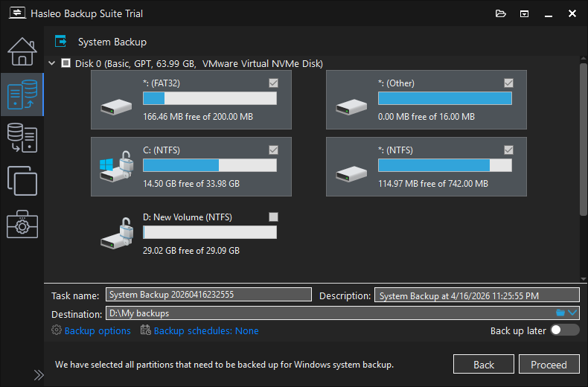Click the open folder icon in title bar
Screen dimensions: 588x387
coord(501,14)
